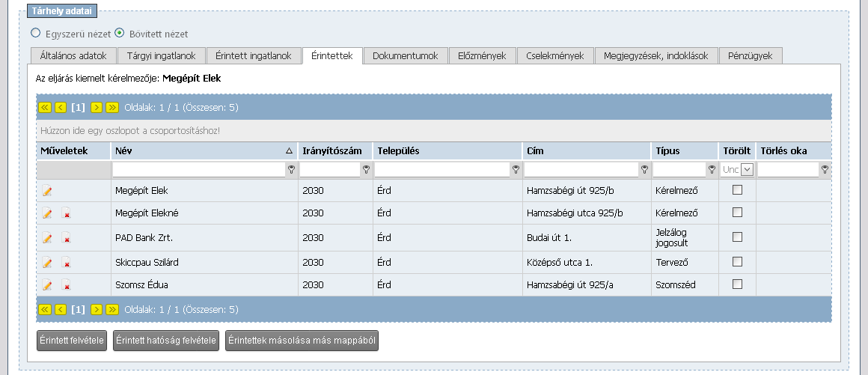Click the Település filter input field

pos(442,169)
